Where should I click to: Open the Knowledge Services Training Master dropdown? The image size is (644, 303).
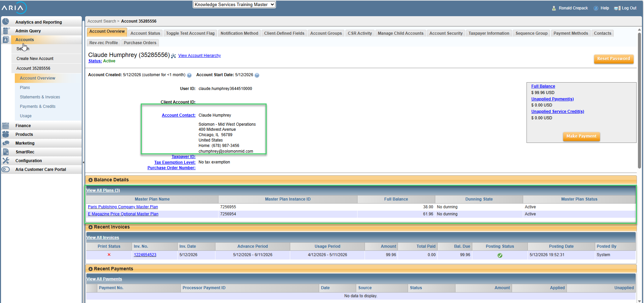234,5
